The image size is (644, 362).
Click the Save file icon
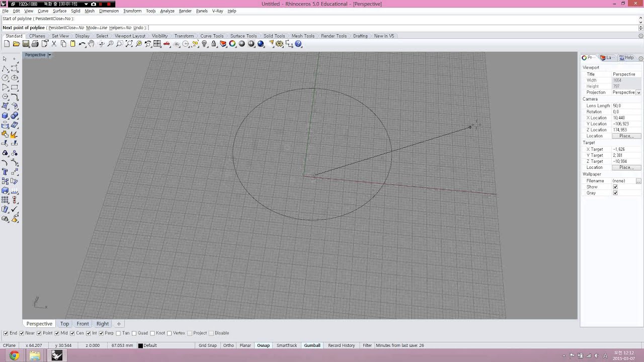pos(26,44)
